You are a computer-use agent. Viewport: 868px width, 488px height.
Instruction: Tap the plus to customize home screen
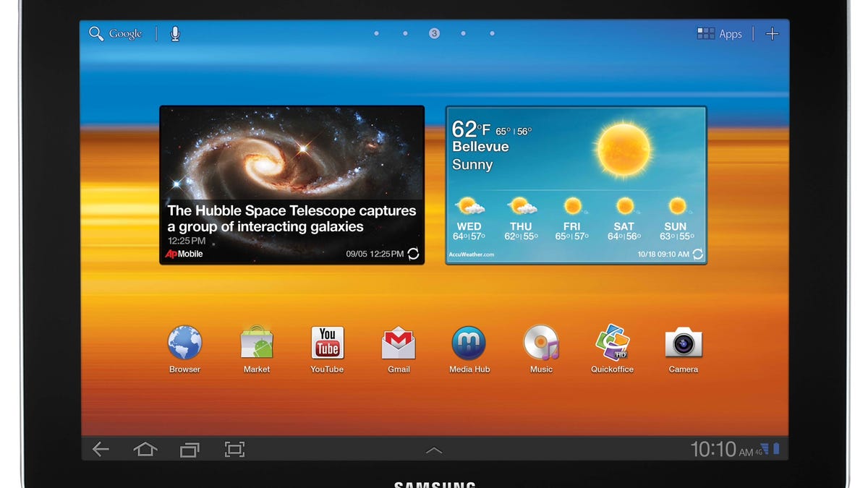(x=773, y=34)
